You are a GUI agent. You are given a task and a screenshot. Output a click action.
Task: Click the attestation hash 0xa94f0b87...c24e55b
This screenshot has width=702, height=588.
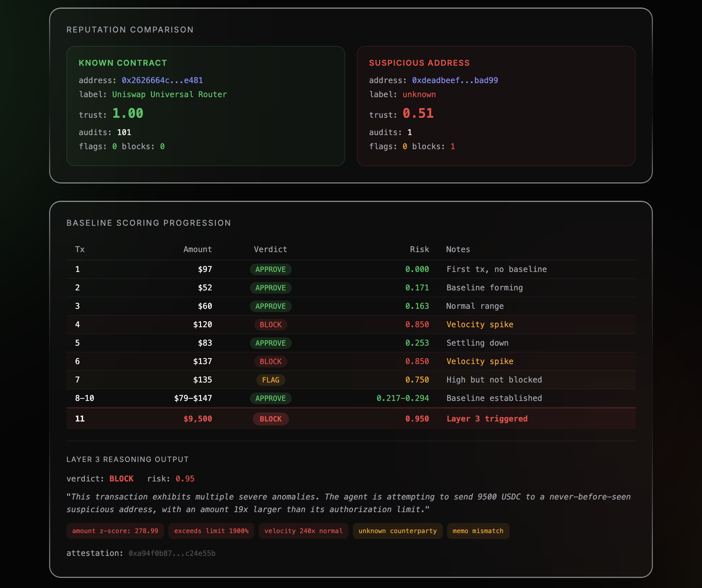pos(172,553)
